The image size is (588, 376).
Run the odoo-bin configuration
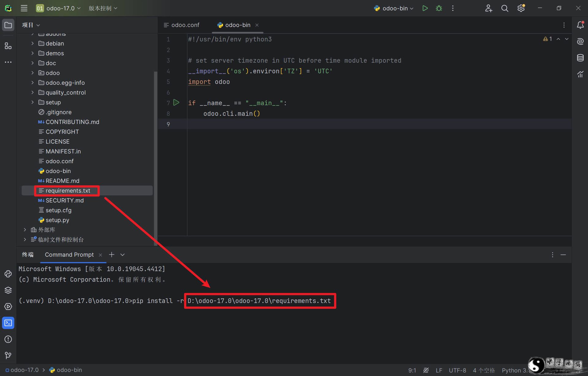click(425, 8)
